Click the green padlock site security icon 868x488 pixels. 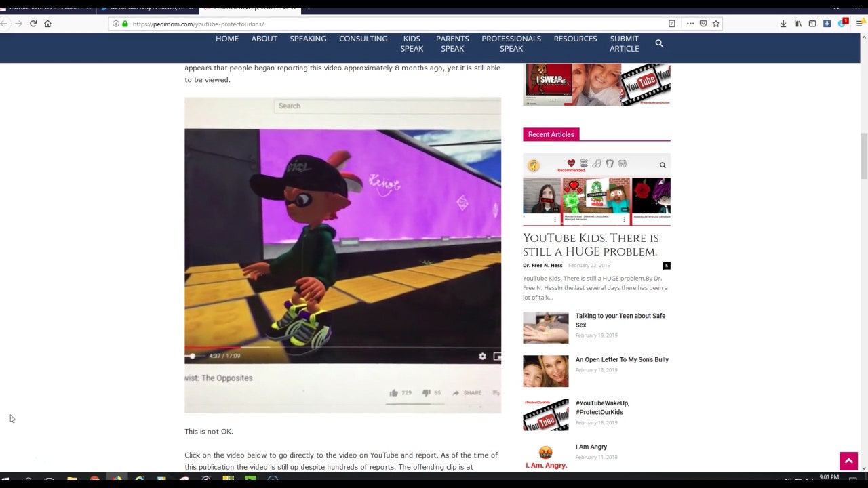[125, 24]
